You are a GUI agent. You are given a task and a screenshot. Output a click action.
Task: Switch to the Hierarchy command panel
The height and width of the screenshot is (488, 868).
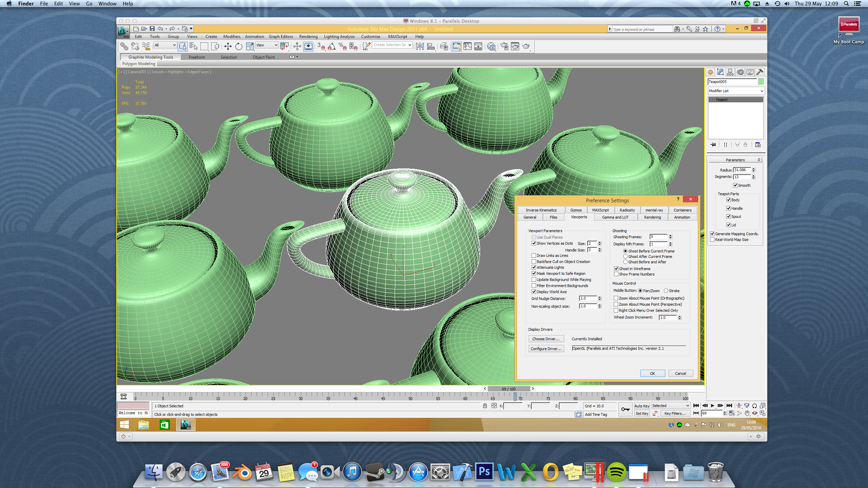click(730, 72)
